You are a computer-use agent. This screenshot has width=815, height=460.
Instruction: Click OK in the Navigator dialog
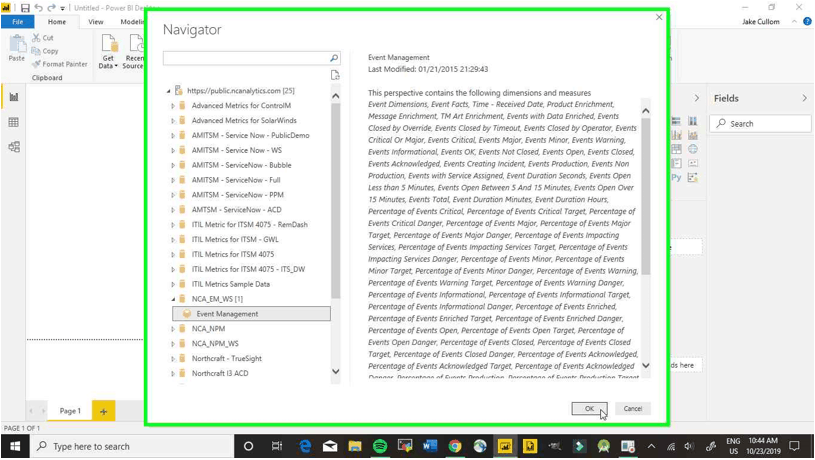click(x=589, y=409)
